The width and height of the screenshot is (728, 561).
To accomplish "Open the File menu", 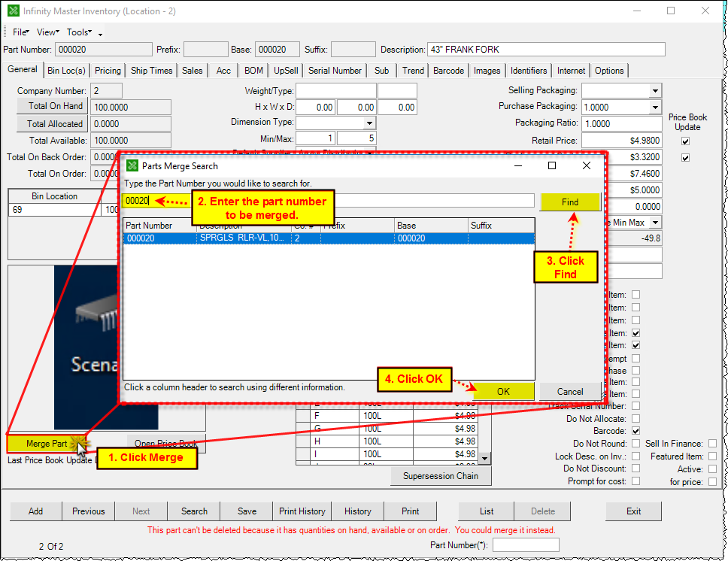I will [20, 32].
